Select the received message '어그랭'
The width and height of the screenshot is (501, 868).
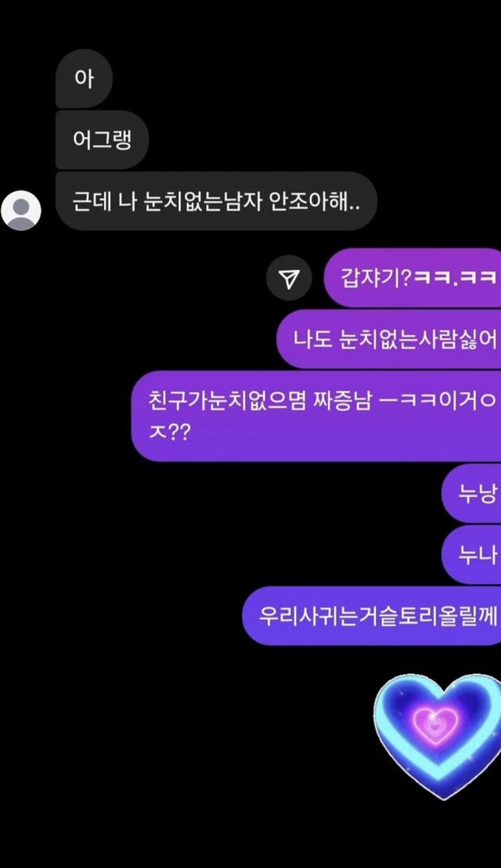103,139
